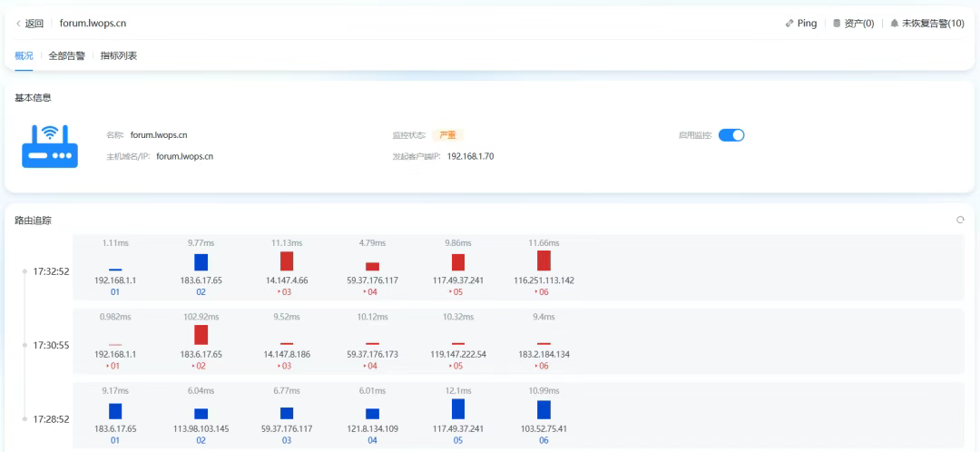Refresh the 路由追踪 panel
This screenshot has width=980, height=452.
[960, 220]
